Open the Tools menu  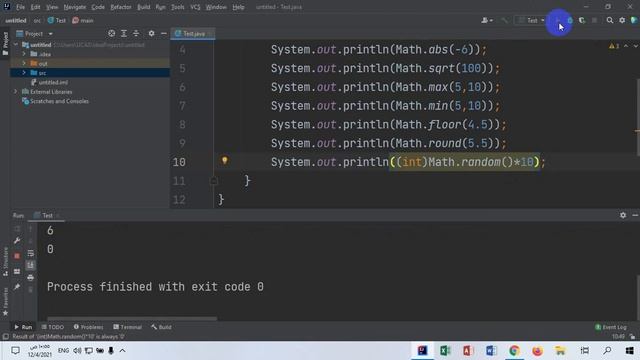[178, 7]
